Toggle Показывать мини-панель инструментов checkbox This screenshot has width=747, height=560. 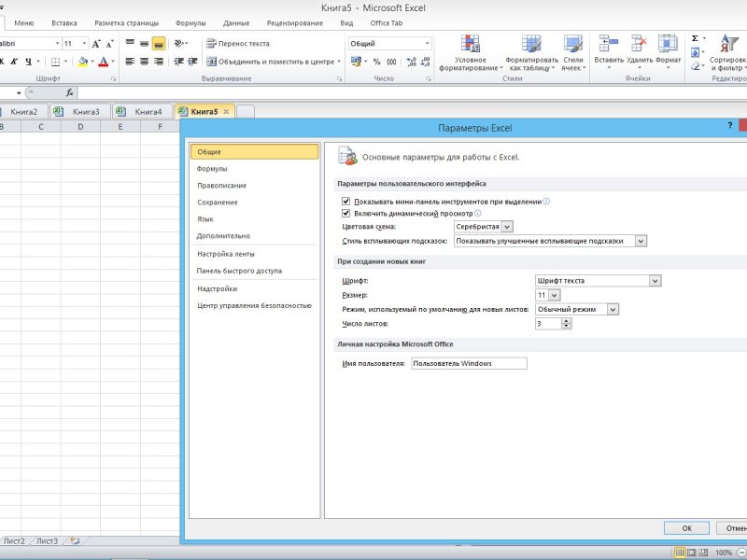tap(345, 202)
